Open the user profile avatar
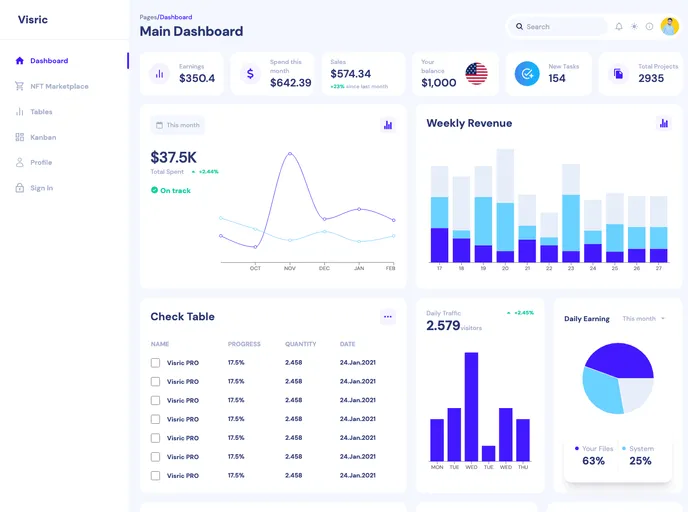 click(669, 27)
